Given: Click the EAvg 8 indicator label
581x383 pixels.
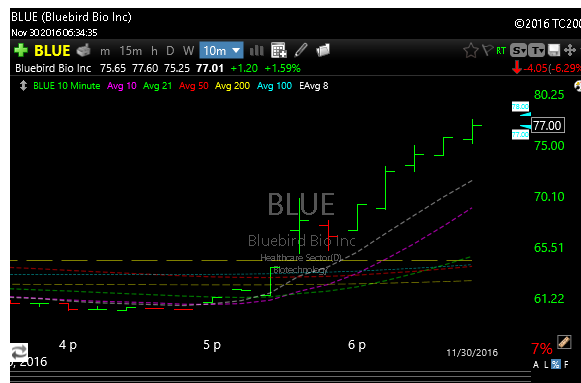Looking at the screenshot, I should [313, 86].
